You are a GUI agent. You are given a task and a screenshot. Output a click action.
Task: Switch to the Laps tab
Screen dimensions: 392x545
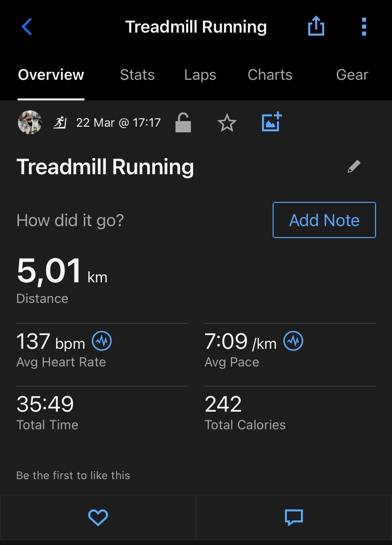[200, 75]
